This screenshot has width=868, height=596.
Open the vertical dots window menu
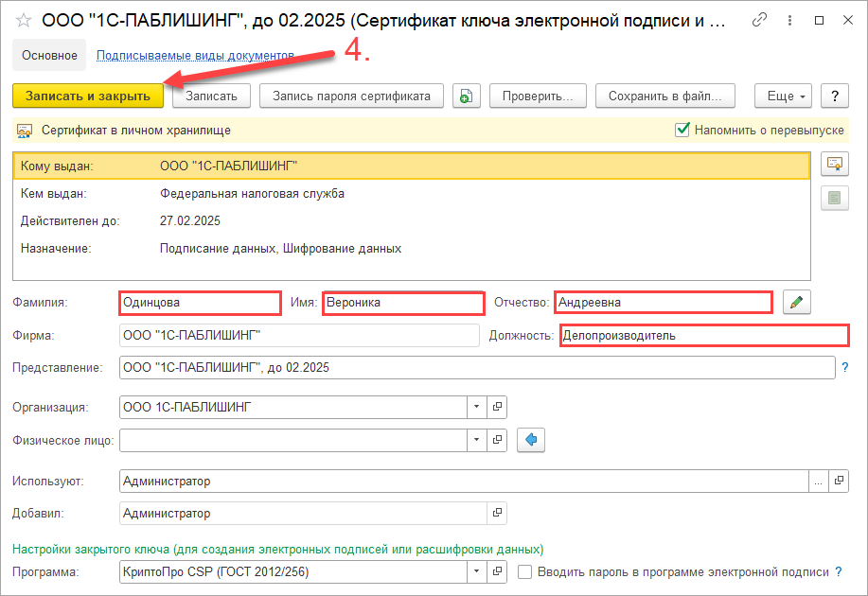(x=789, y=21)
